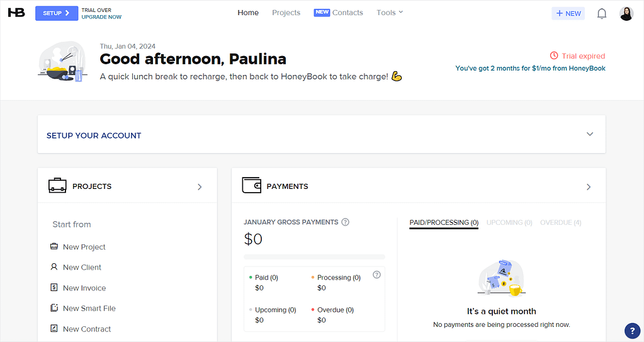The height and width of the screenshot is (342, 644).
Task: Go to the Contacts navigation tab
Action: (347, 13)
